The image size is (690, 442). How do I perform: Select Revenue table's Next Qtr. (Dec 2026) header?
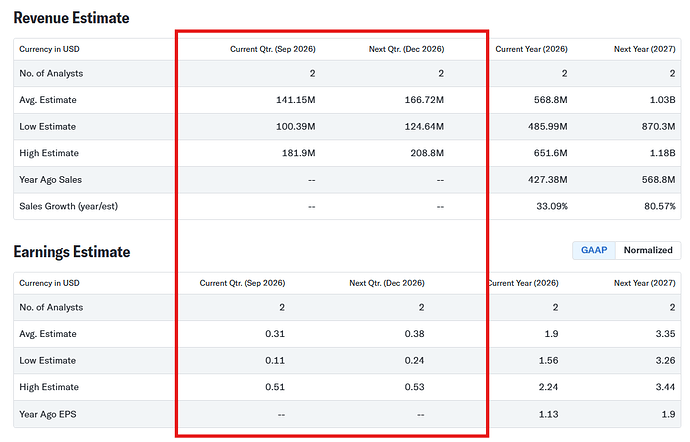pos(406,49)
